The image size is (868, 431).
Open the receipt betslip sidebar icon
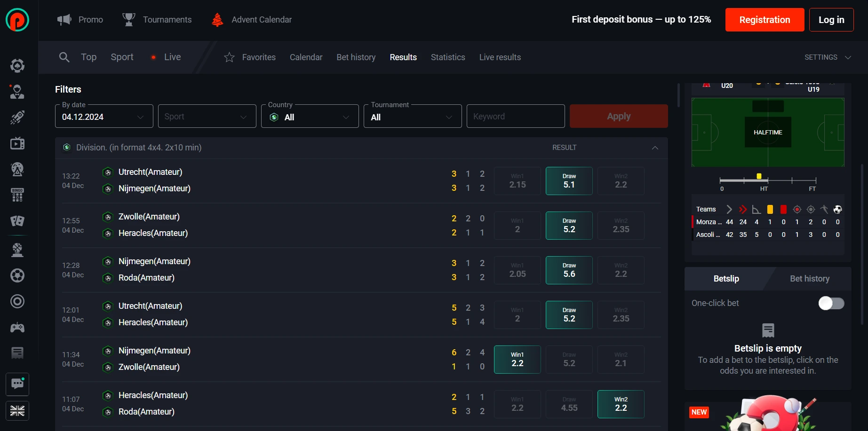point(17,353)
